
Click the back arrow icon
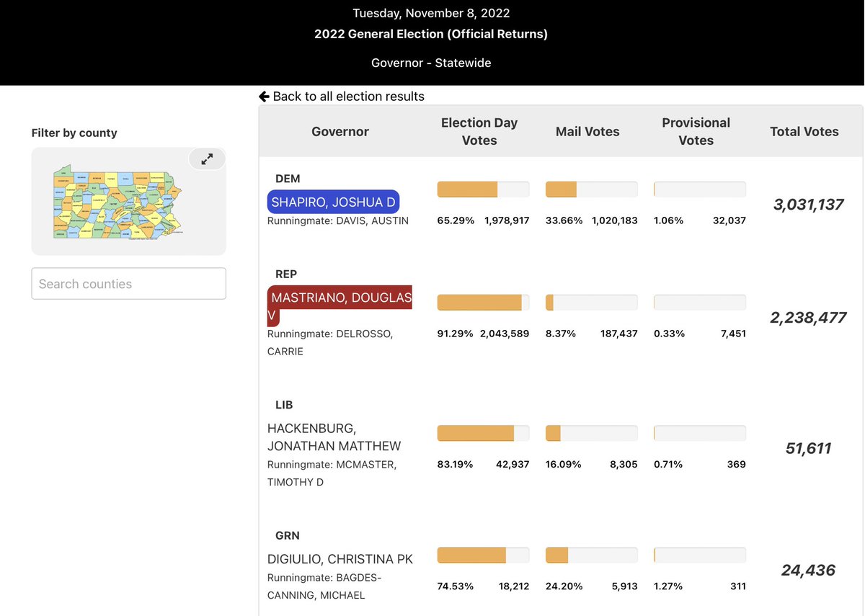264,97
